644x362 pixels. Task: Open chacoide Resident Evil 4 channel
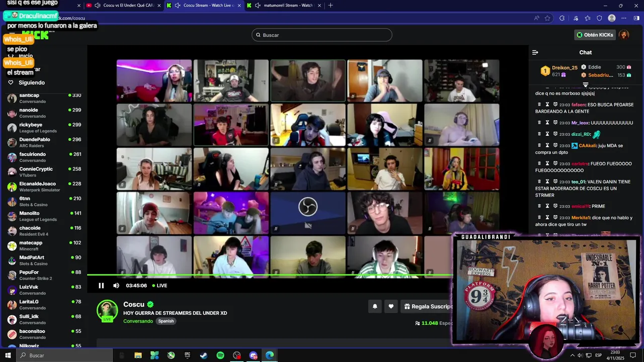coord(44,231)
